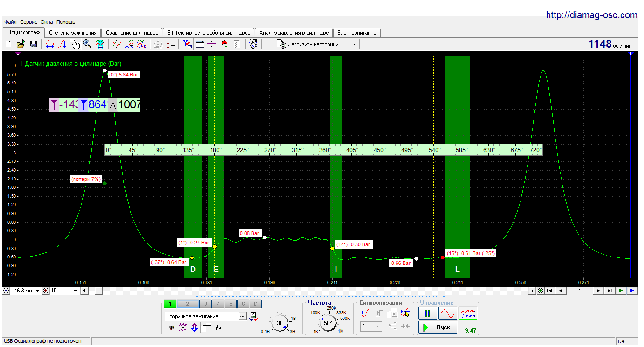
Task: Open the Окна menu
Action: 47,22
